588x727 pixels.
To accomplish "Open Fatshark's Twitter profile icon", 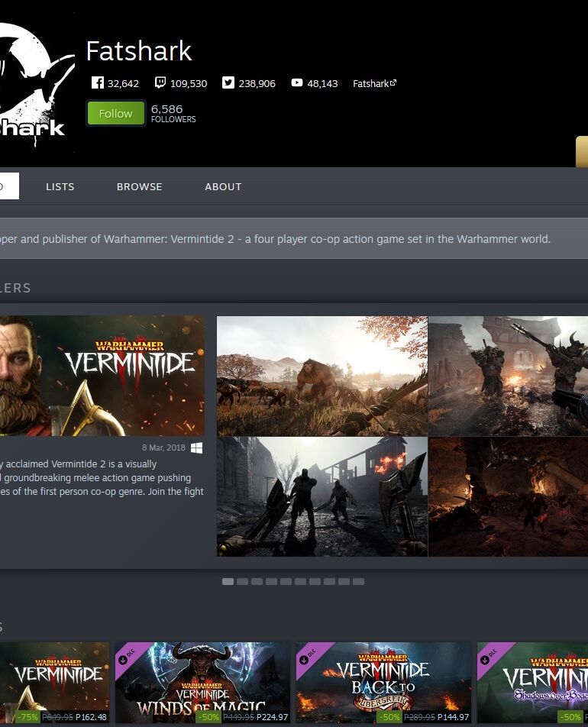I will (x=228, y=82).
